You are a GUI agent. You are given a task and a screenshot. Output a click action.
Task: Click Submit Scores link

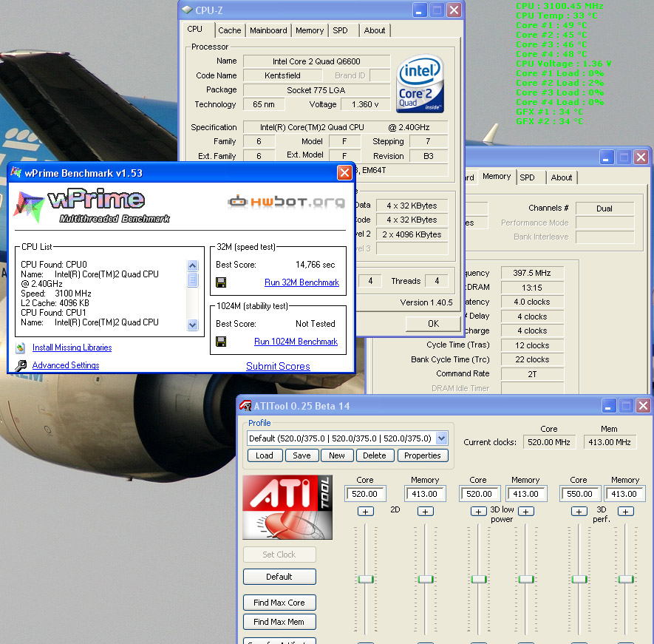point(278,367)
